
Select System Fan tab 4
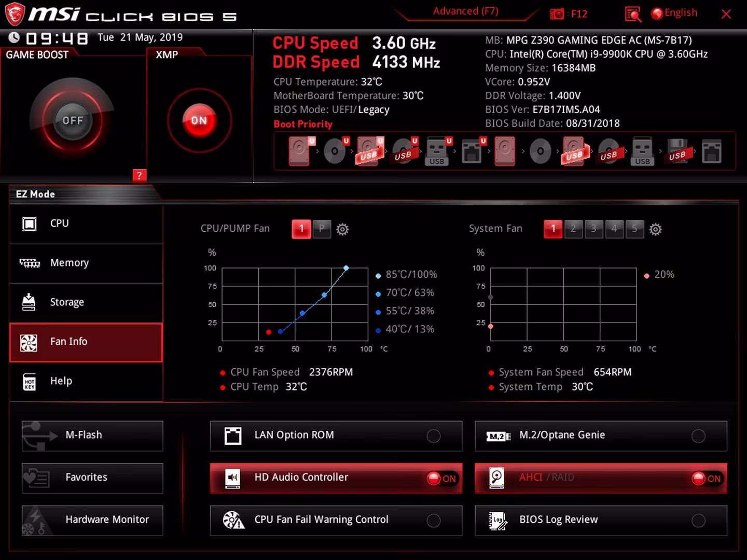(614, 229)
